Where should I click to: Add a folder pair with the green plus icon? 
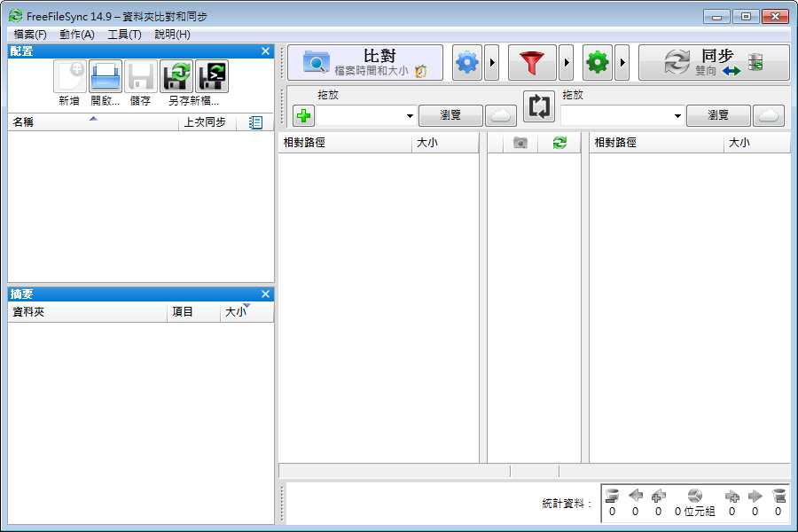pyautogui.click(x=301, y=115)
